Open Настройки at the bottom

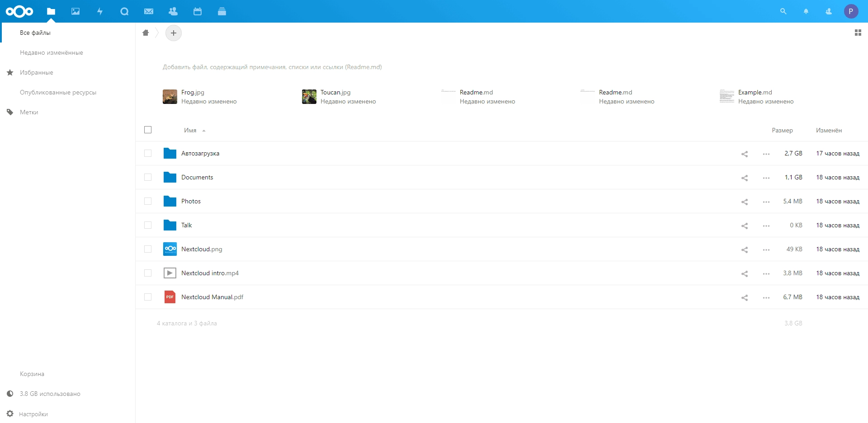34,414
